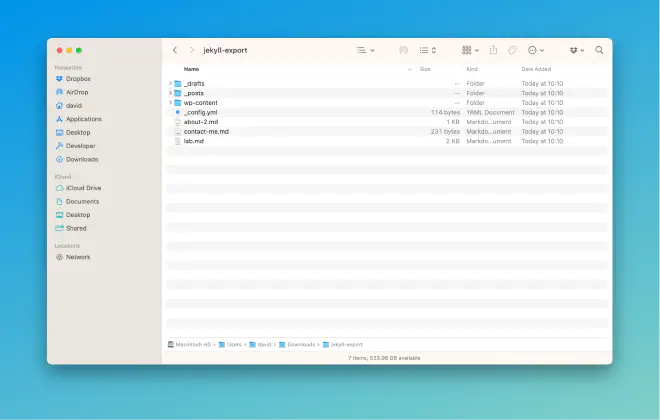Open Developer in the sidebar

(76, 146)
